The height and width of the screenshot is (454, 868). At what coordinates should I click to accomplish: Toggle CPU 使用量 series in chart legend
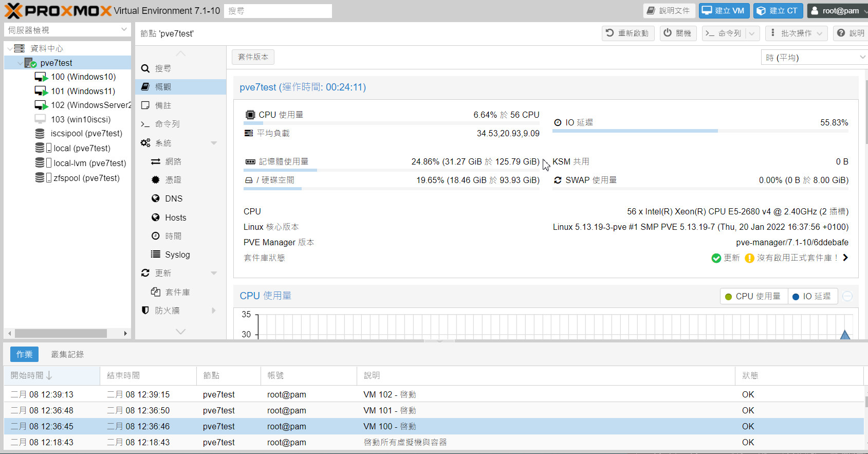pyautogui.click(x=753, y=296)
